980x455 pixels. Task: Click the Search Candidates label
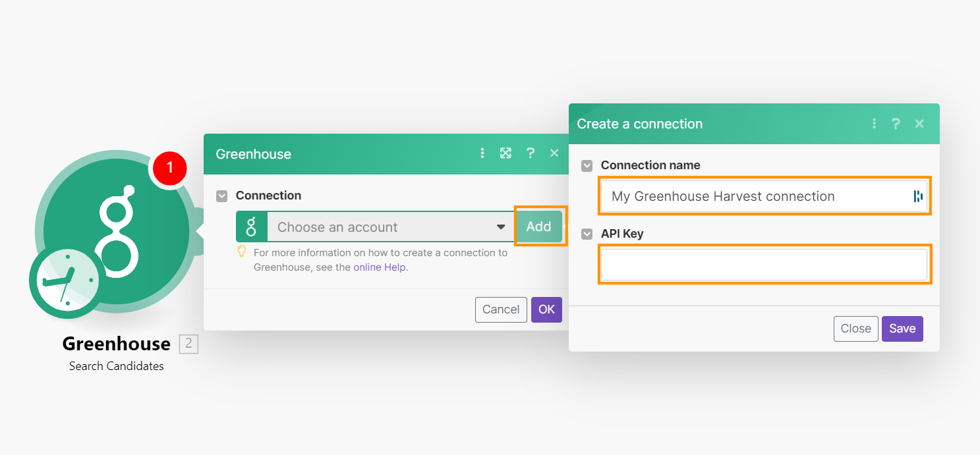tap(117, 366)
